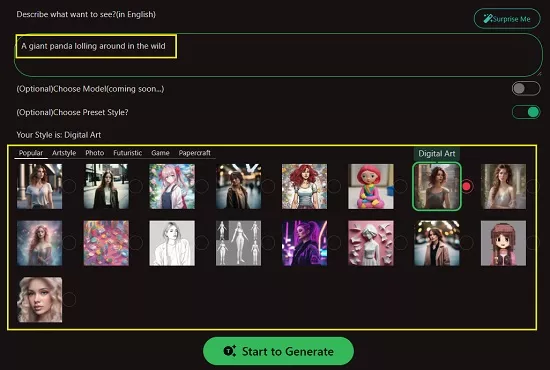Image resolution: width=550 pixels, height=370 pixels.
Task: Click the red selected Digital Art radio button
Action: [467, 187]
